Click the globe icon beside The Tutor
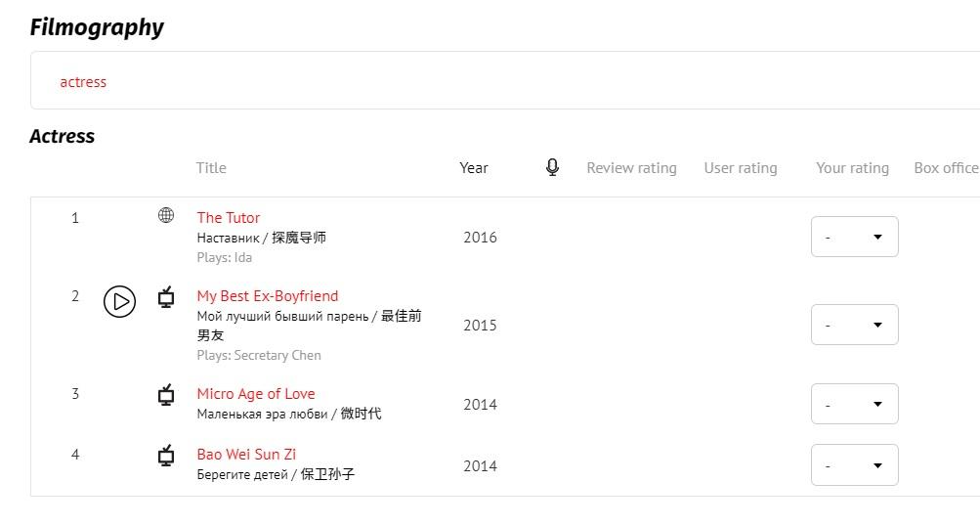The height and width of the screenshot is (526, 980). pos(166,215)
